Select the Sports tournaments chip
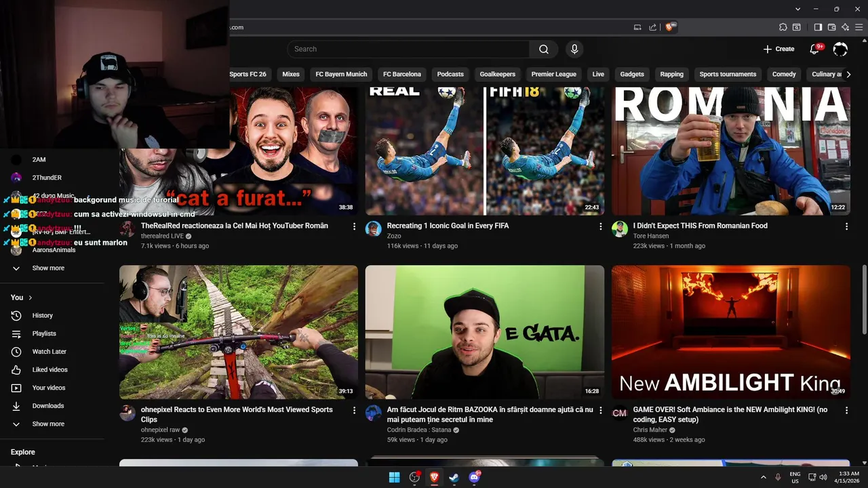This screenshot has width=868, height=488. (728, 75)
